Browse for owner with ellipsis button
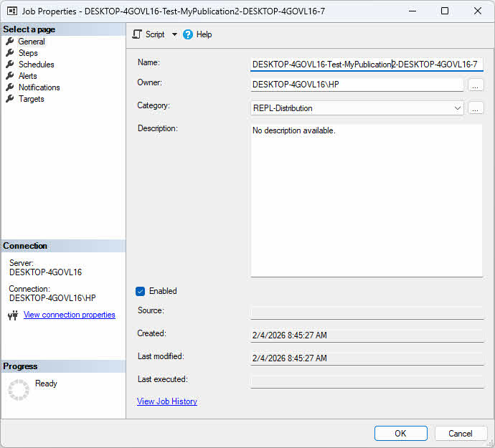495x448 pixels. 476,85
